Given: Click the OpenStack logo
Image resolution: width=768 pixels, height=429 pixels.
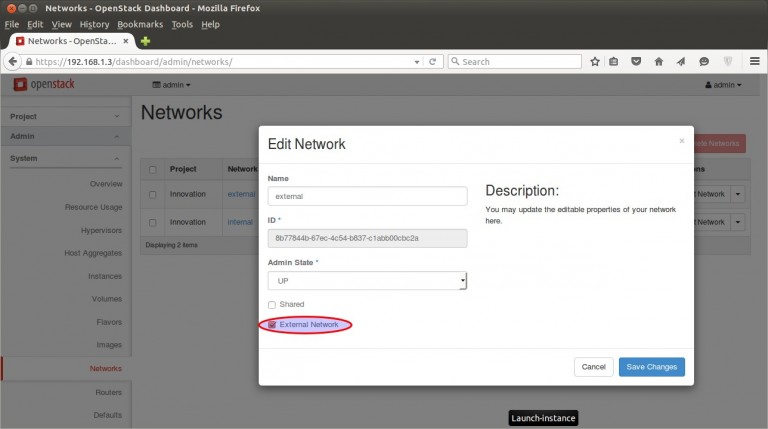Looking at the screenshot, I should point(43,85).
